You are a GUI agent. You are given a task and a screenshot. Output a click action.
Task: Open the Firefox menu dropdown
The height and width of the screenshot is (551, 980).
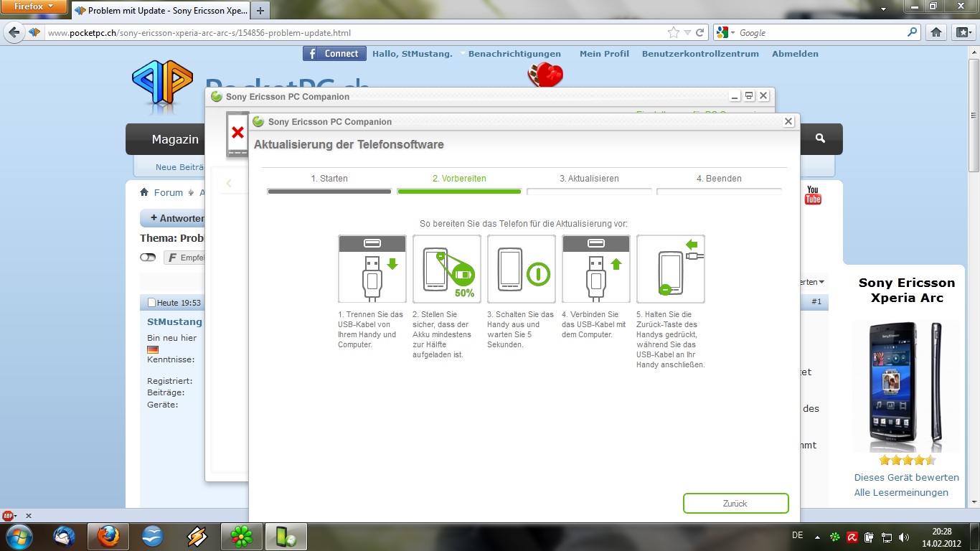tap(35, 7)
